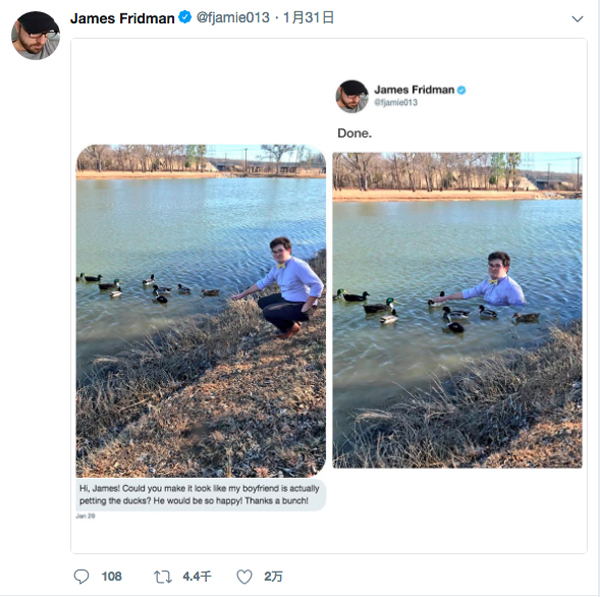The width and height of the screenshot is (600, 597).
Task: Click the "Hi, James!" request message bubble
Action: (201, 494)
